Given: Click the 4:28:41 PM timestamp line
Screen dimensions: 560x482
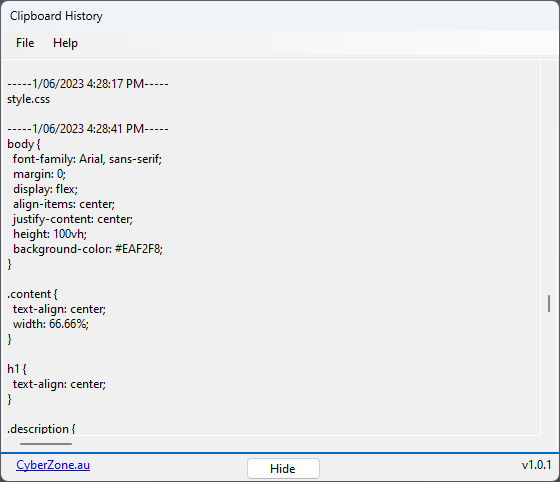Looking at the screenshot, I should [x=88, y=129].
